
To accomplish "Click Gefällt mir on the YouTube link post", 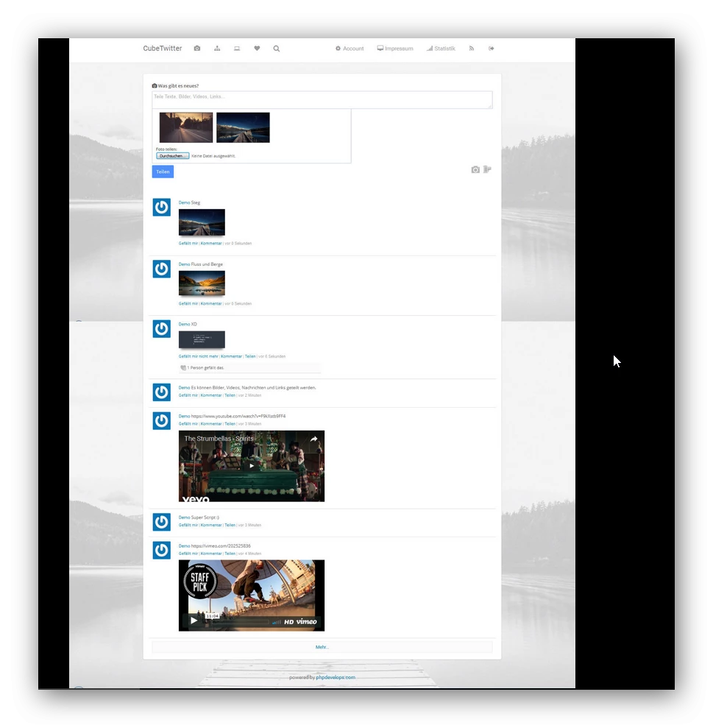I will click(188, 424).
